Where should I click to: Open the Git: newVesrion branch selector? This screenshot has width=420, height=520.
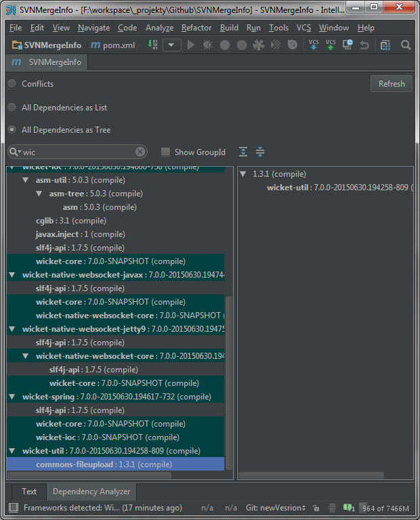[x=276, y=508]
